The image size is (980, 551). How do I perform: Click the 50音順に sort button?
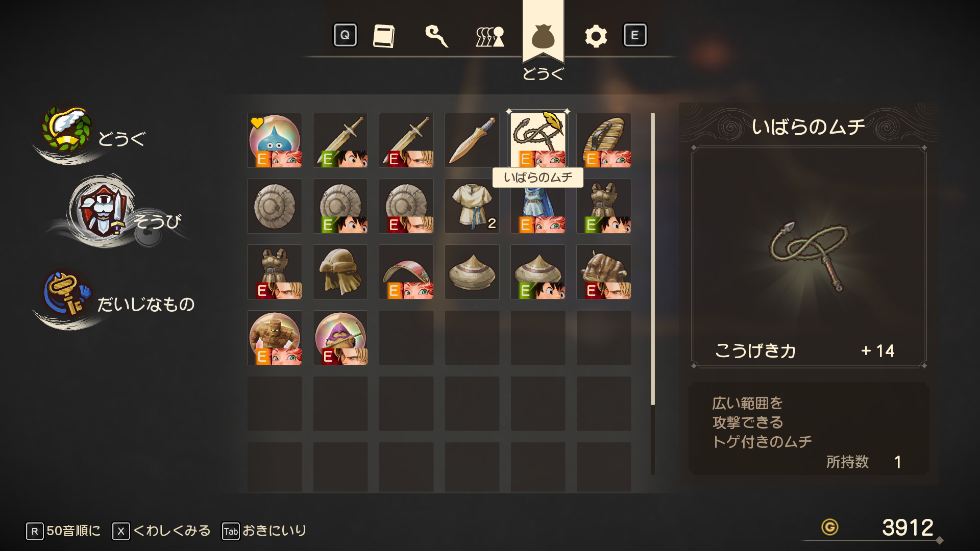tap(64, 531)
